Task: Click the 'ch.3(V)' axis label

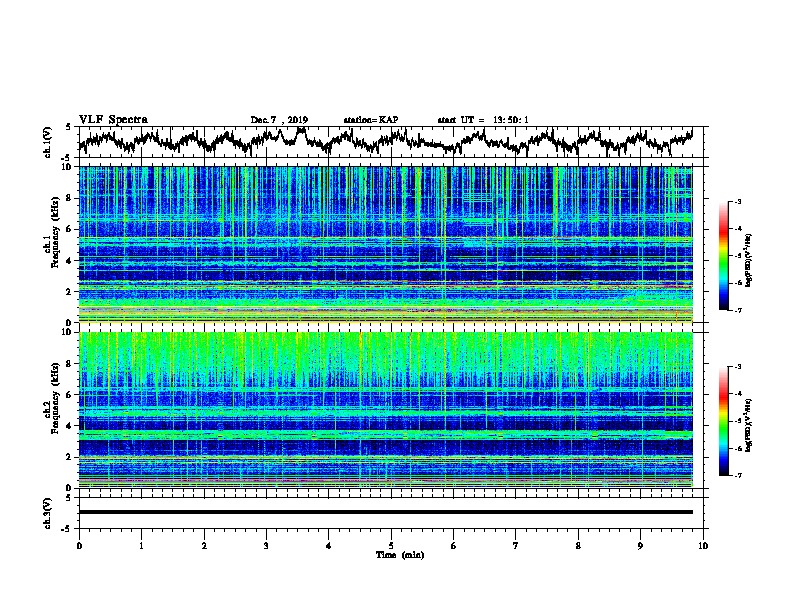Action: tap(48, 513)
